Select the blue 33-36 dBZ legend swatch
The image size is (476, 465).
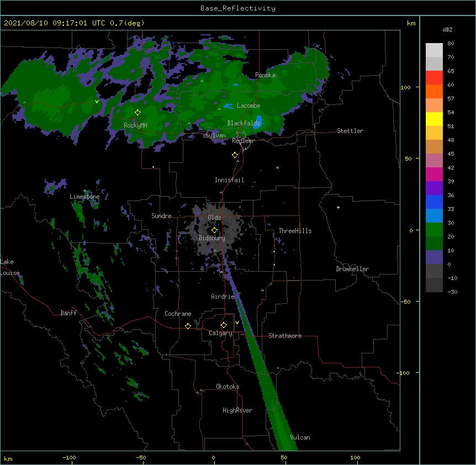[434, 202]
